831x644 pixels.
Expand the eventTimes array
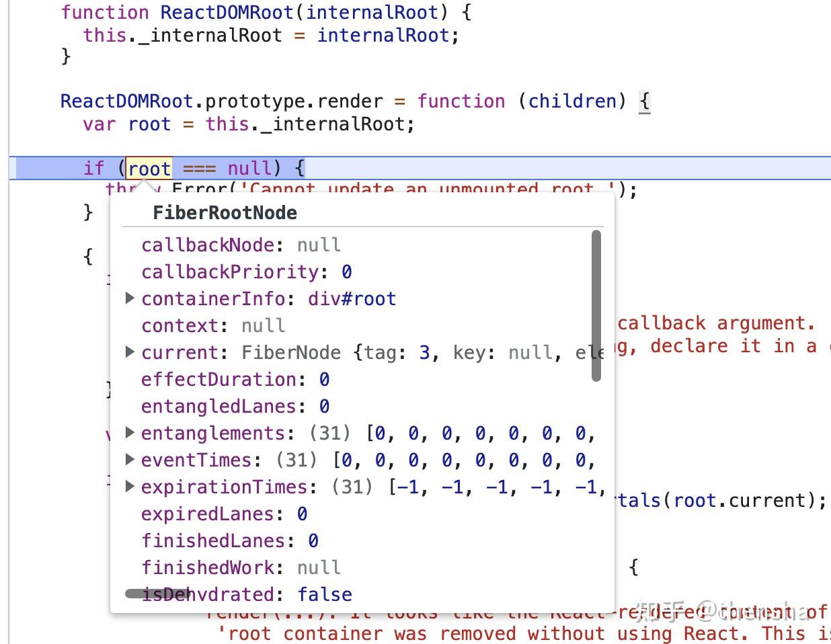pos(130,460)
